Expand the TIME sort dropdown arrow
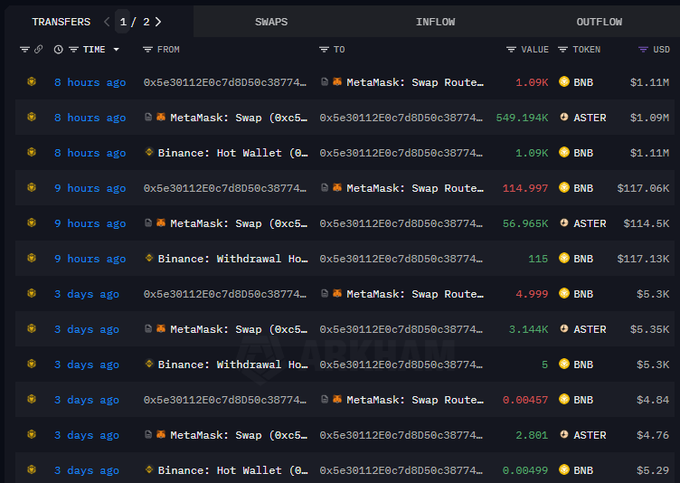This screenshot has height=483, width=680. pyautogui.click(x=116, y=49)
